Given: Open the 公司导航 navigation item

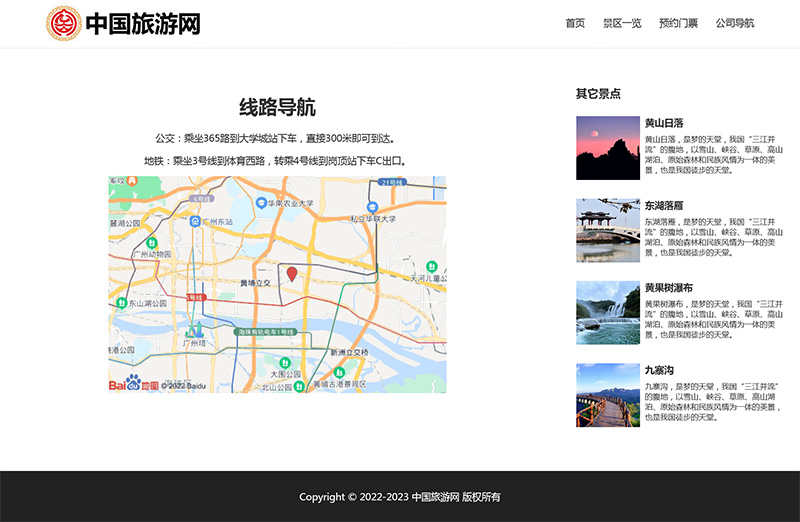Looking at the screenshot, I should [735, 23].
